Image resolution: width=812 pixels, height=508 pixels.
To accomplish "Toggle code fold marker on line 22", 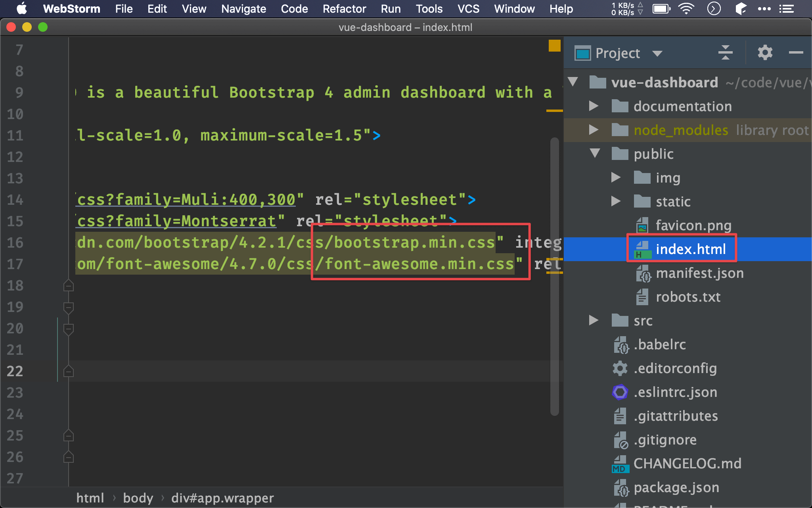I will 68,371.
